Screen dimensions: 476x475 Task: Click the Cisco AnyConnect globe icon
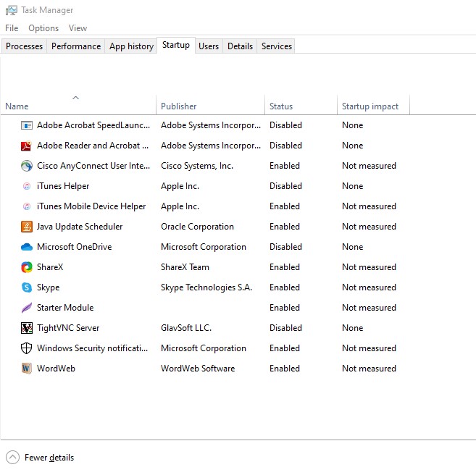coord(27,166)
